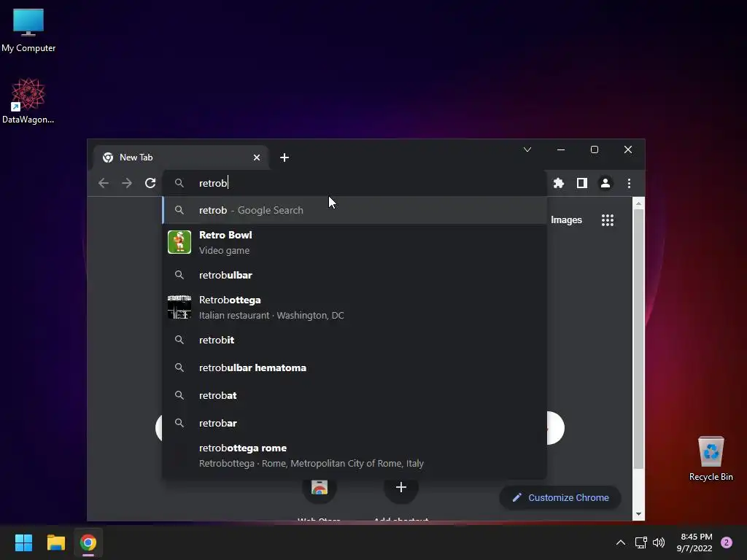Open a new tab with plus button

[285, 157]
